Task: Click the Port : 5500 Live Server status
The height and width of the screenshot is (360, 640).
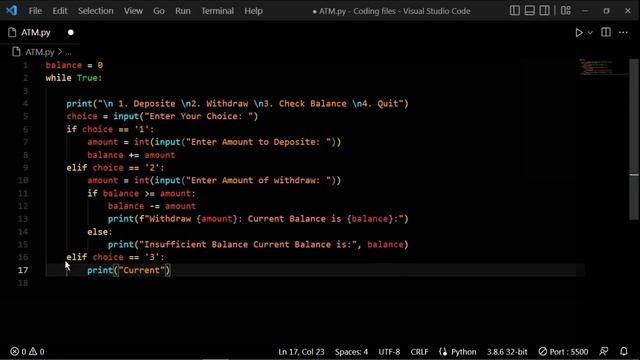Action: pos(563,352)
